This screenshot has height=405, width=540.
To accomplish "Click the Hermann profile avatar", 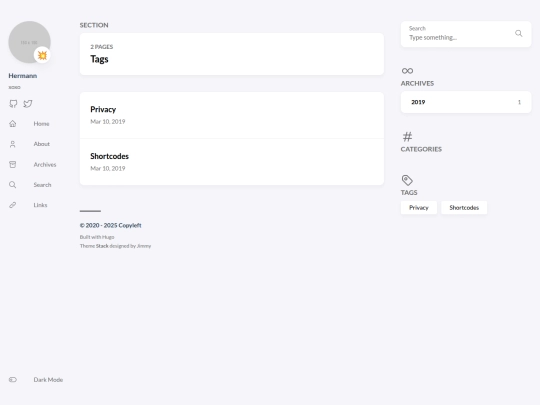I will tap(30, 42).
